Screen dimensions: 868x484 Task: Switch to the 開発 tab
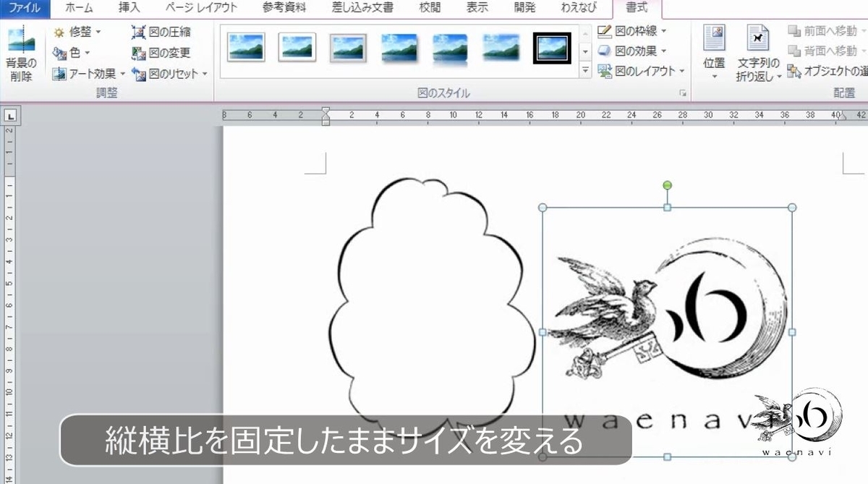(524, 9)
